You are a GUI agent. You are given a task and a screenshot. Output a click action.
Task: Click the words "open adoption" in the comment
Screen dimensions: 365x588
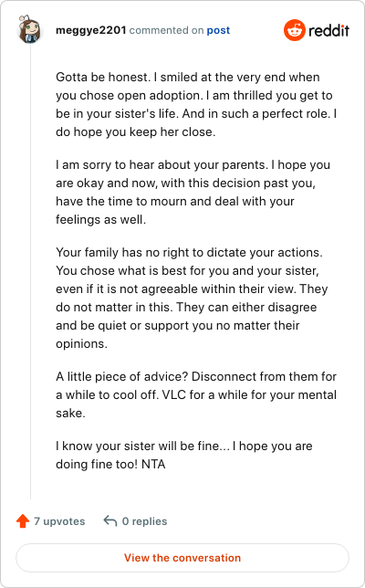tap(159, 96)
